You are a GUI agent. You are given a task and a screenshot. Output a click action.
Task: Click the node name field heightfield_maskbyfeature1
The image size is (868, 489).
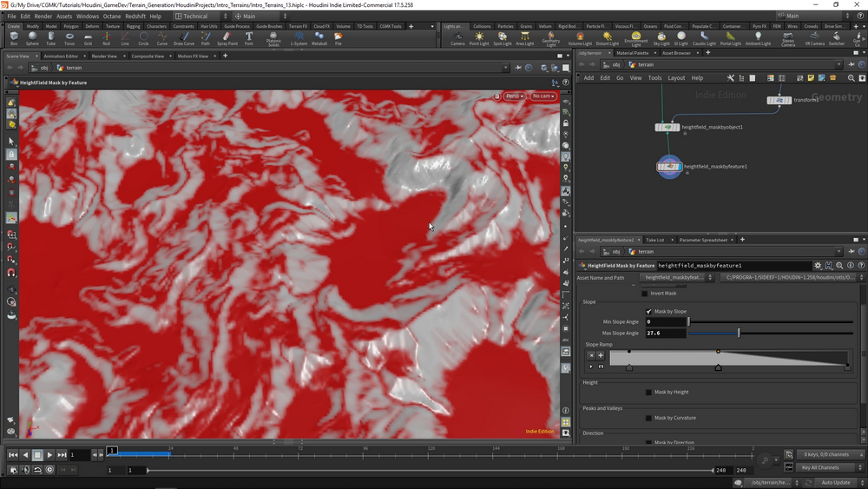(x=733, y=266)
